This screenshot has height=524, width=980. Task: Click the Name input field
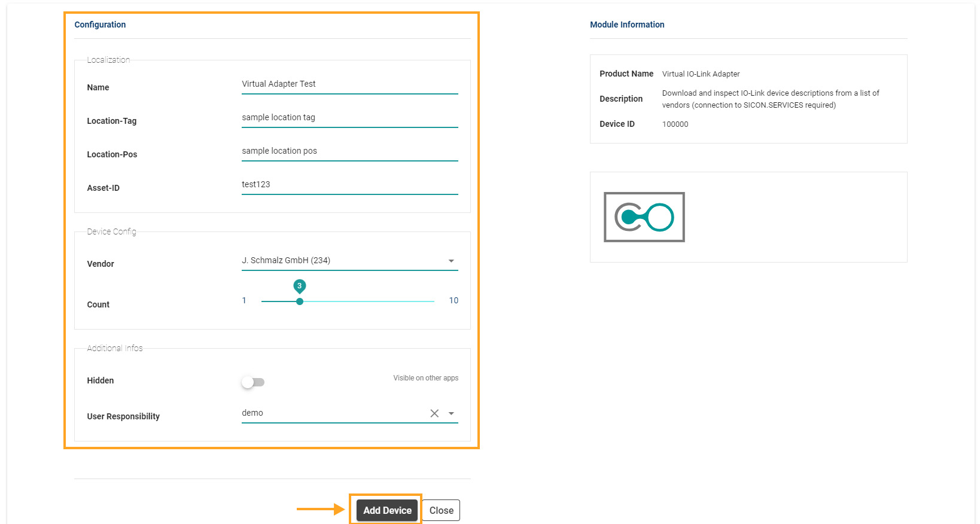point(349,84)
